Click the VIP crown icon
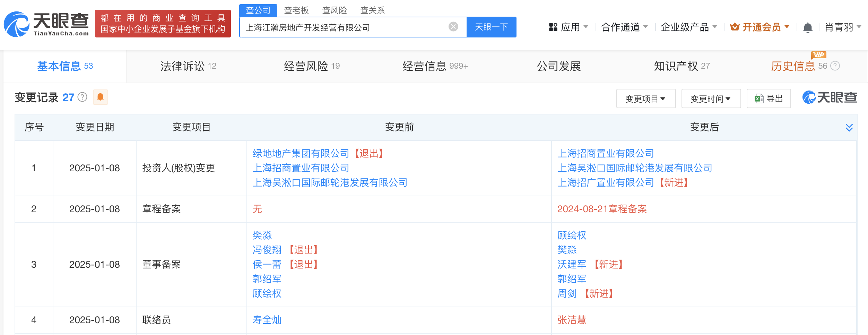The image size is (868, 335). coord(735,27)
